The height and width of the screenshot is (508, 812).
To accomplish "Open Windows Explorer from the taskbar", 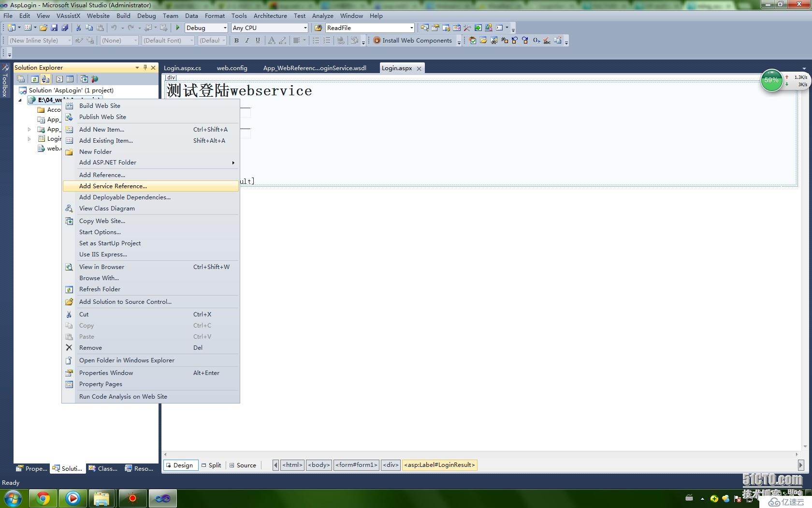I will [x=101, y=498].
